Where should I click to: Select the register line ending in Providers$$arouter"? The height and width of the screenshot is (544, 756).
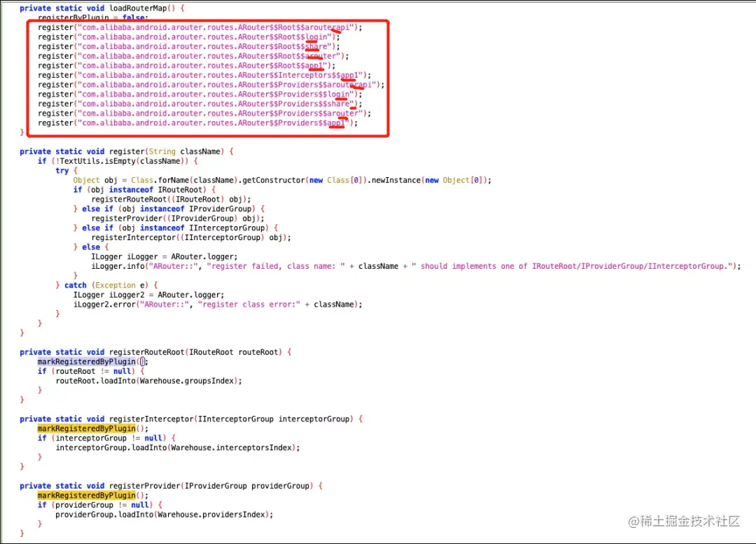(204, 114)
